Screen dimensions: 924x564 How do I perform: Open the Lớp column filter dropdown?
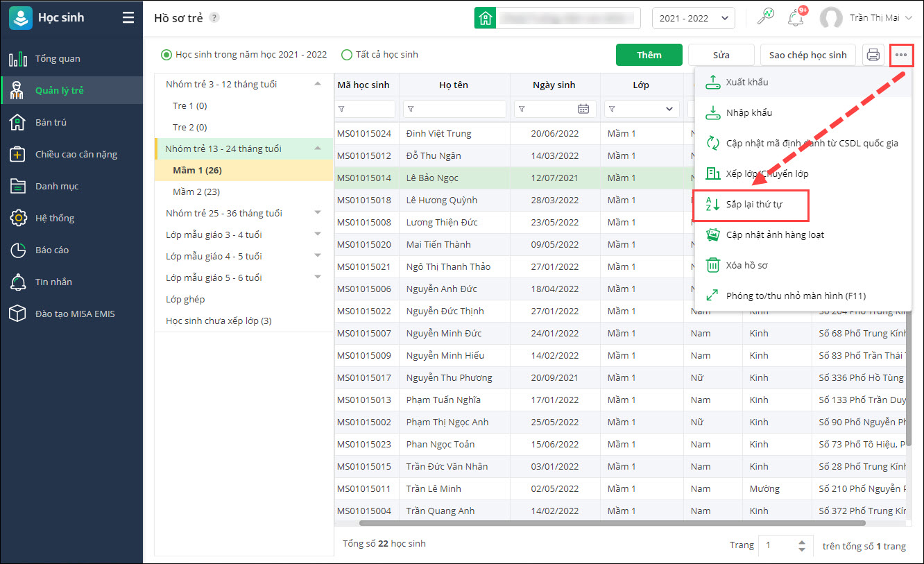[670, 109]
